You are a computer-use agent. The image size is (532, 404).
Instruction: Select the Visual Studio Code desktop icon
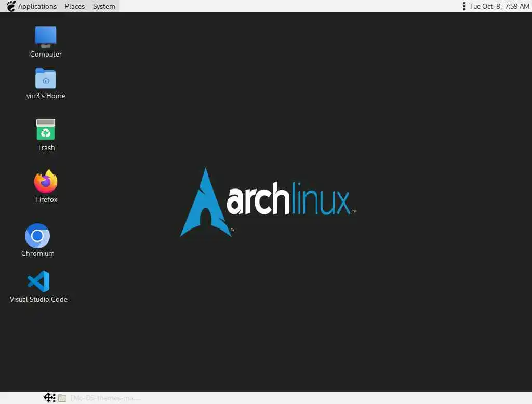click(x=38, y=281)
